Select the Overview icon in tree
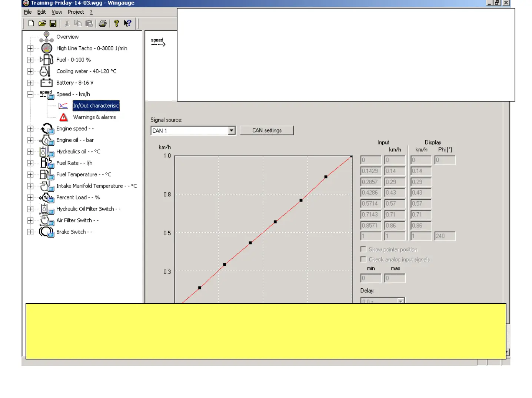This screenshot has width=532, height=398. coord(46,37)
